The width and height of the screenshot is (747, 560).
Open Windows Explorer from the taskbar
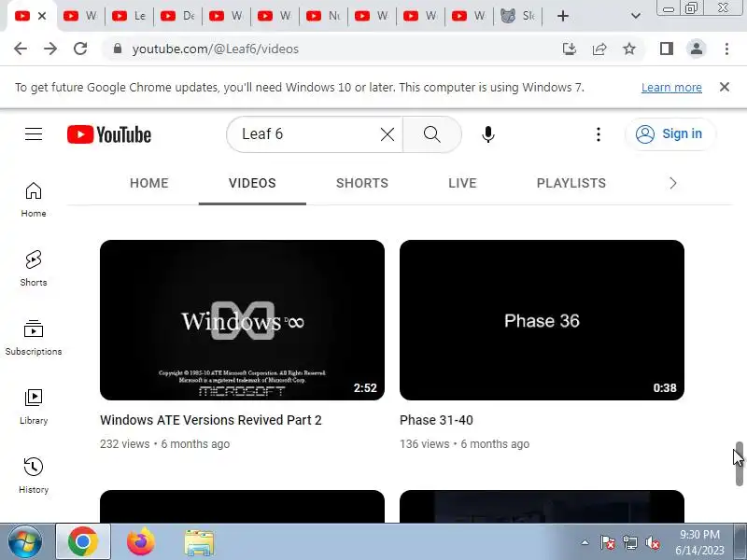[x=199, y=542]
